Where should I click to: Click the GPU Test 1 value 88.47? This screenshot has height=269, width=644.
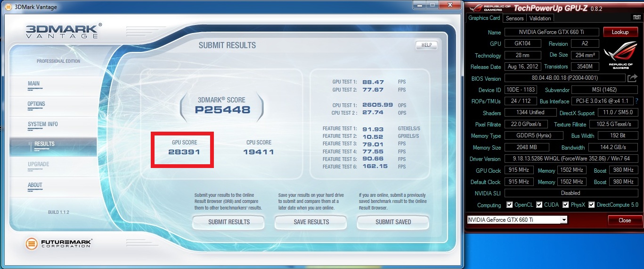(373, 82)
